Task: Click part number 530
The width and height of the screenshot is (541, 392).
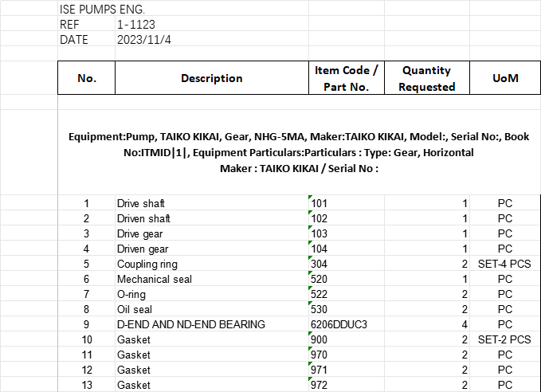Action: coord(347,309)
